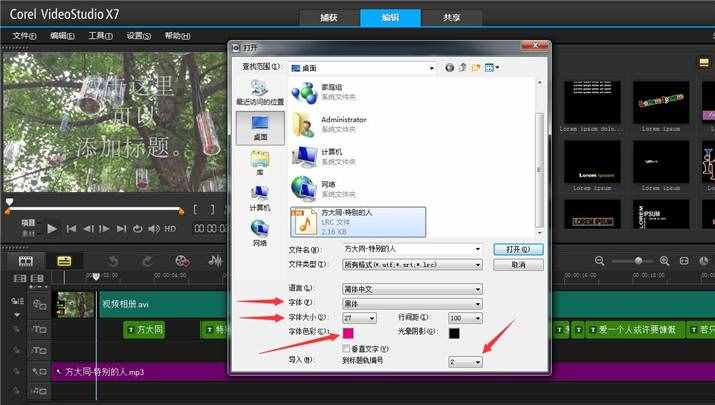Open the 工具 menu
The image size is (715, 405).
coord(100,36)
